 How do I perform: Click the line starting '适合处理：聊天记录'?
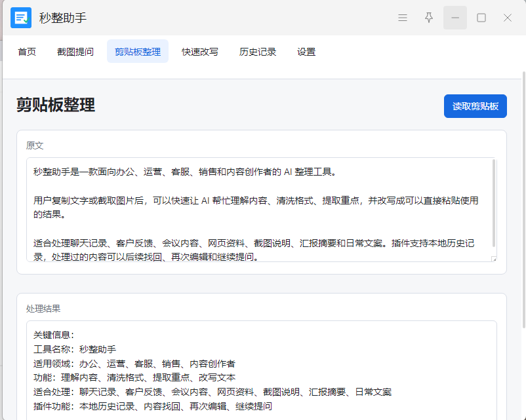pos(212,392)
